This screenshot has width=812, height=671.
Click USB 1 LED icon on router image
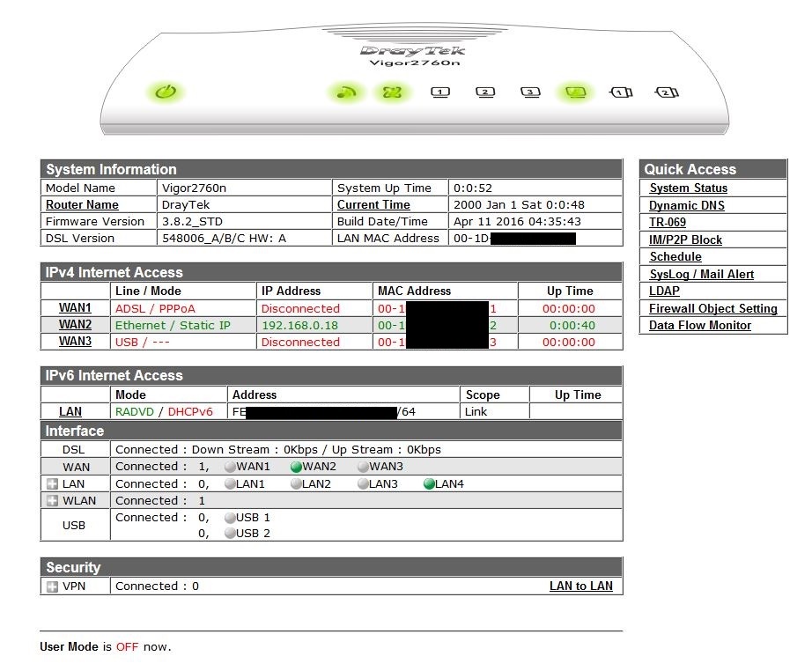pos(621,92)
